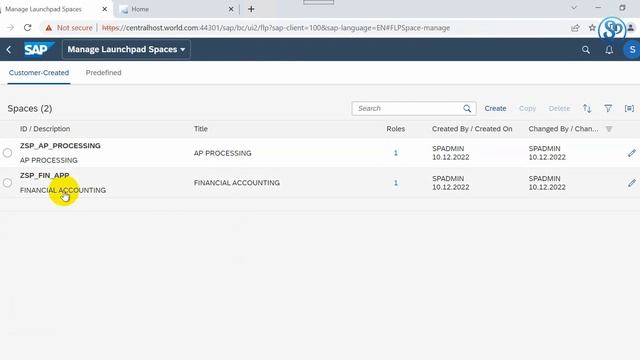This screenshot has height=360, width=640.
Task: Click the FINANCIAL ACCOUNTING title cell
Action: pyautogui.click(x=237, y=183)
